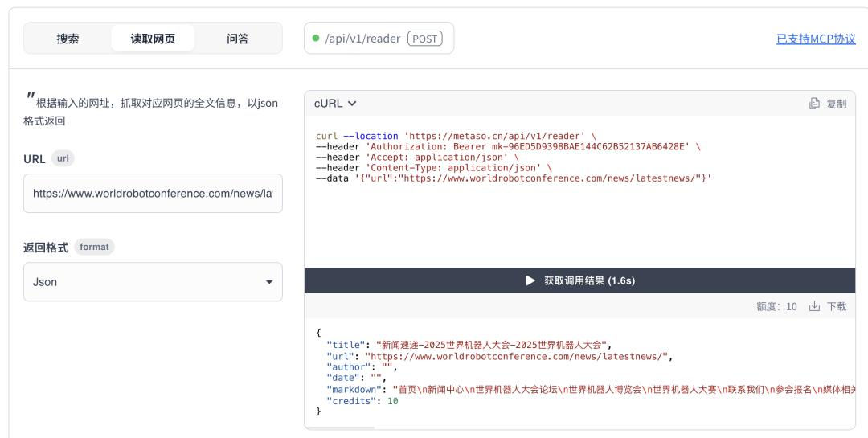This screenshot has width=868, height=438.
Task: Click the 下载 download icon
Action: [x=814, y=306]
